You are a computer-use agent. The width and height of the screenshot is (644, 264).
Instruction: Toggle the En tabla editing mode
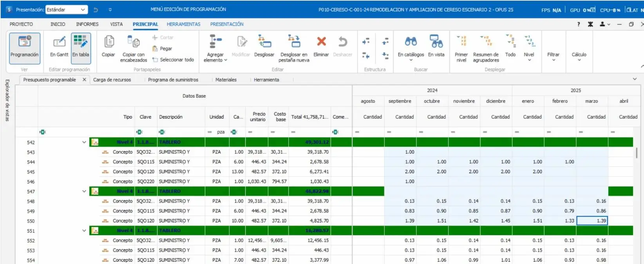81,48
